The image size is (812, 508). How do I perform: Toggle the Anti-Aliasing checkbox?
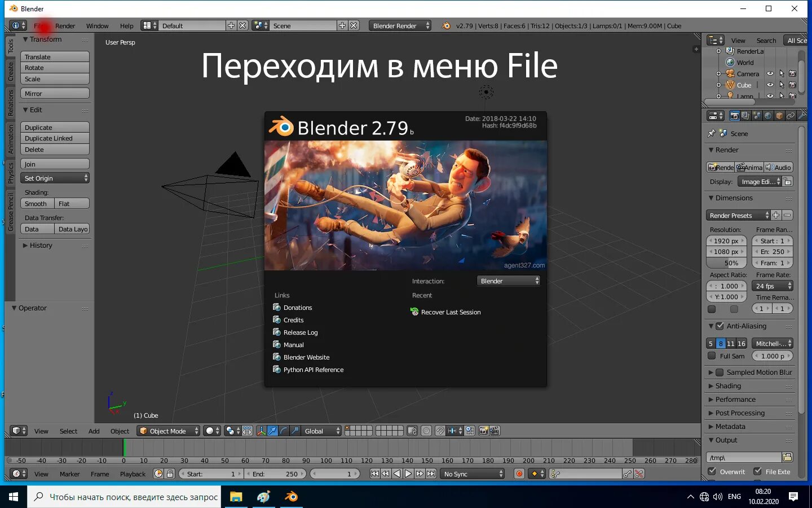(720, 326)
